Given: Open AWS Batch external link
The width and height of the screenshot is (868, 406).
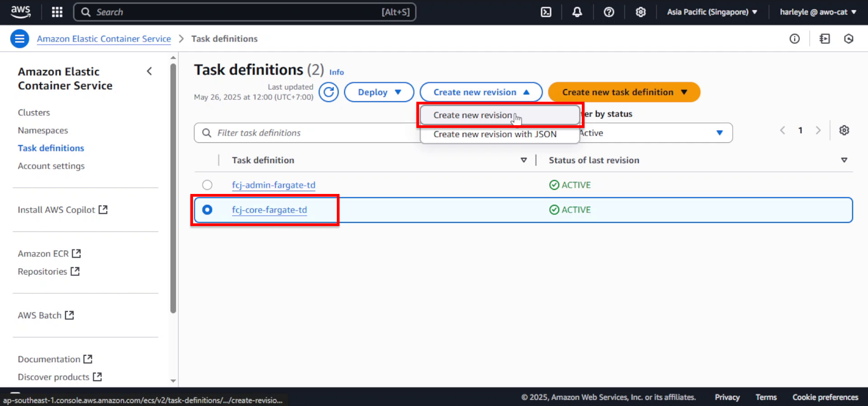Looking at the screenshot, I should 46,315.
